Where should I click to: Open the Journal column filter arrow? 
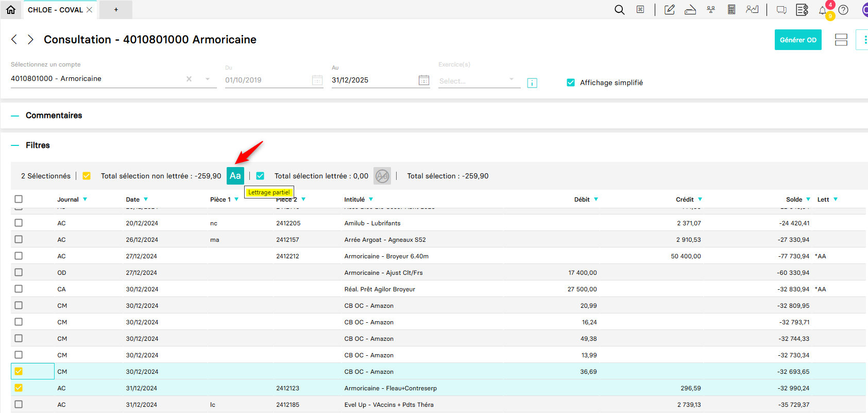point(85,200)
